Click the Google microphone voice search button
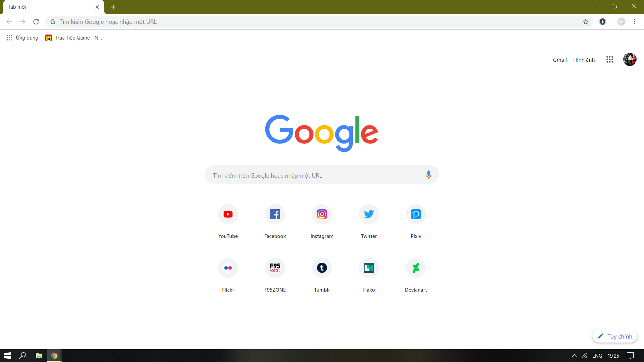 pyautogui.click(x=427, y=175)
